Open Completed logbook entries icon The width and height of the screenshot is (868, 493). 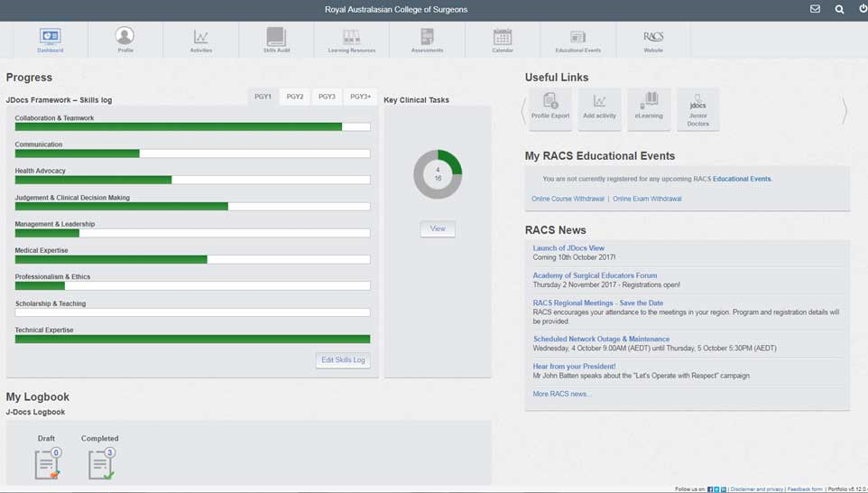(101, 463)
